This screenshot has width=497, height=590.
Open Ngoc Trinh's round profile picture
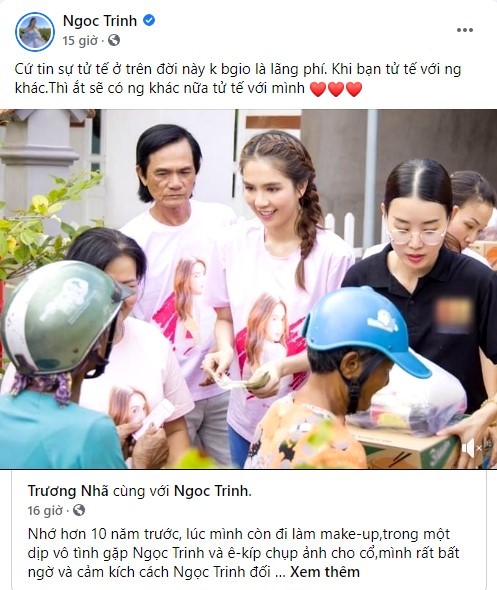click(x=35, y=32)
